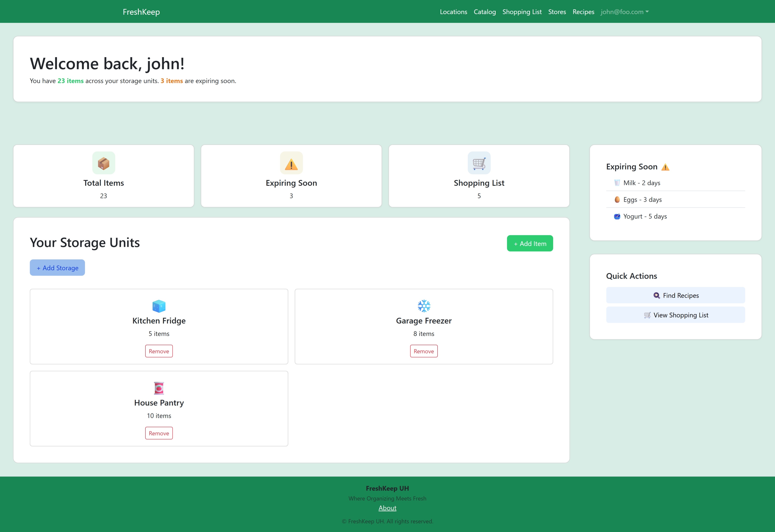Click the warning icon next to Expiring Soon heading
This screenshot has width=775, height=532.
(666, 167)
